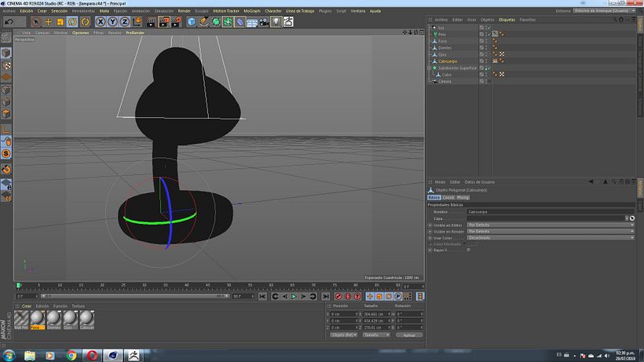The height and width of the screenshot is (362, 644).
Task: Activate the Scale tool
Action: click(x=60, y=22)
